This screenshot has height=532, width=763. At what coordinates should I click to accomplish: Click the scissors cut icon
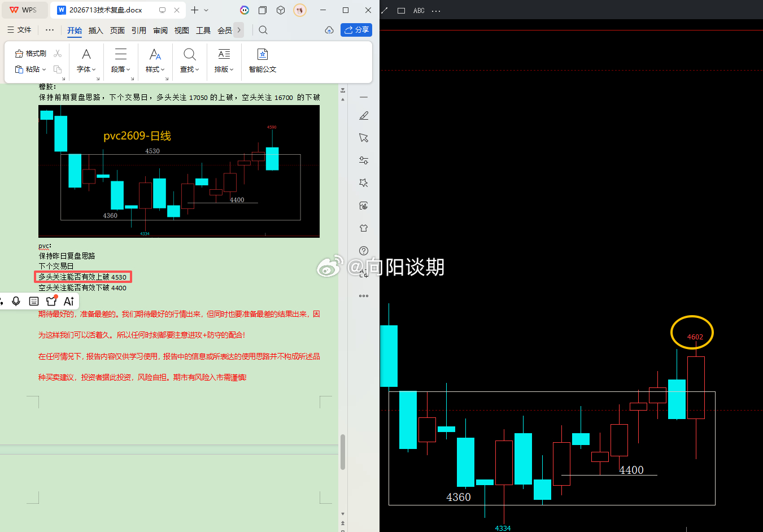click(58, 54)
